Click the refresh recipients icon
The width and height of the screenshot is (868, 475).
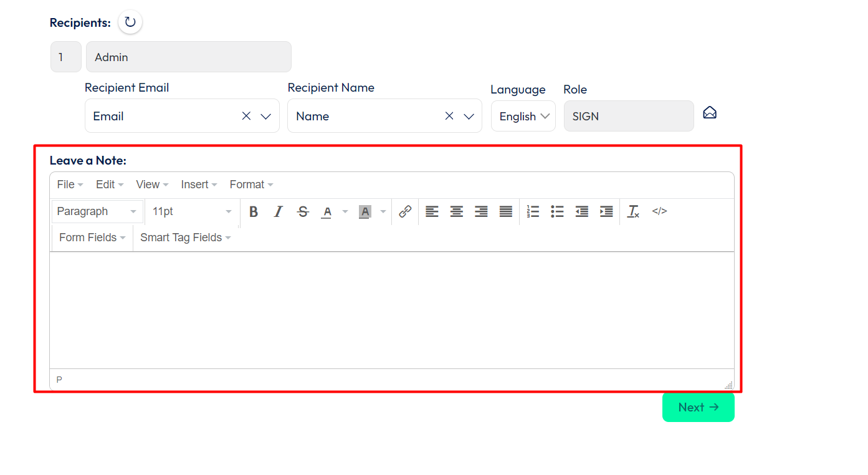(x=130, y=22)
